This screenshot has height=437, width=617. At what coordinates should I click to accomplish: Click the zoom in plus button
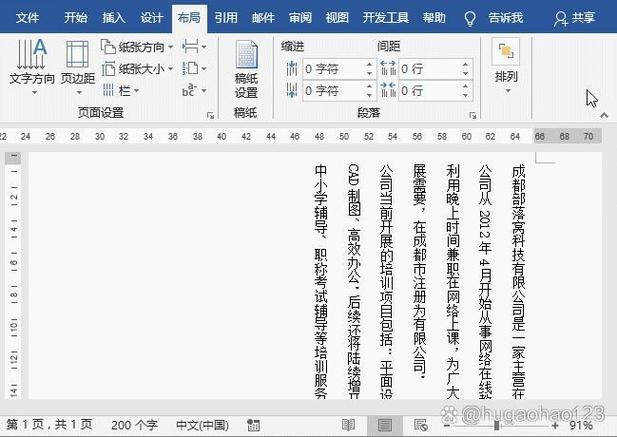click(555, 426)
